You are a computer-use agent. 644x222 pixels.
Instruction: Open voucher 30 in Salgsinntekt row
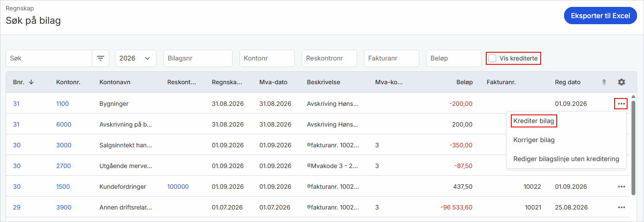tap(17, 145)
